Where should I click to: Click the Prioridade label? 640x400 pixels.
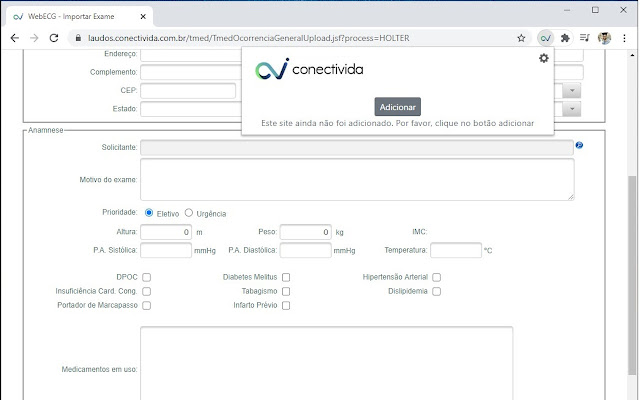click(x=120, y=212)
